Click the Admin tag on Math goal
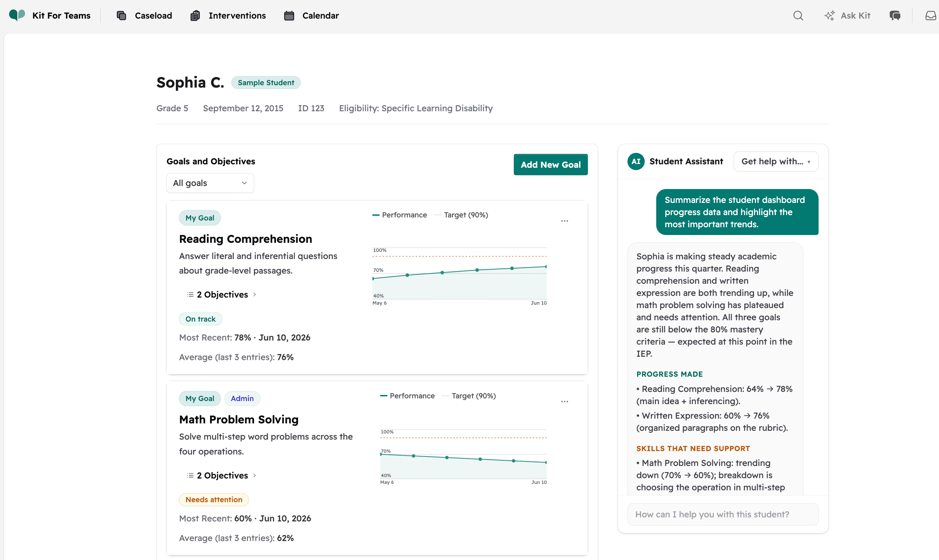Image resolution: width=939 pixels, height=560 pixels. (242, 398)
